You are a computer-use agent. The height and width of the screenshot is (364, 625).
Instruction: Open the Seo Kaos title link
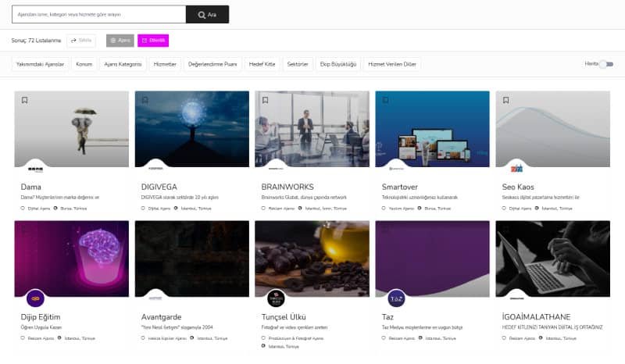click(x=518, y=187)
